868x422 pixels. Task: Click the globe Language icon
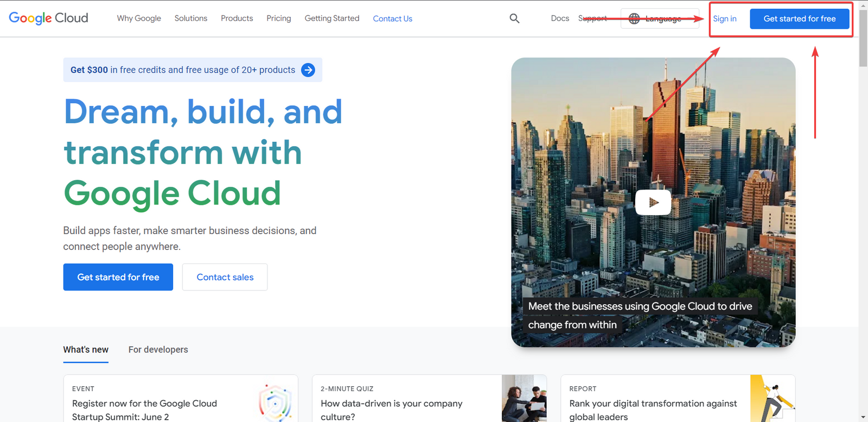(x=634, y=18)
